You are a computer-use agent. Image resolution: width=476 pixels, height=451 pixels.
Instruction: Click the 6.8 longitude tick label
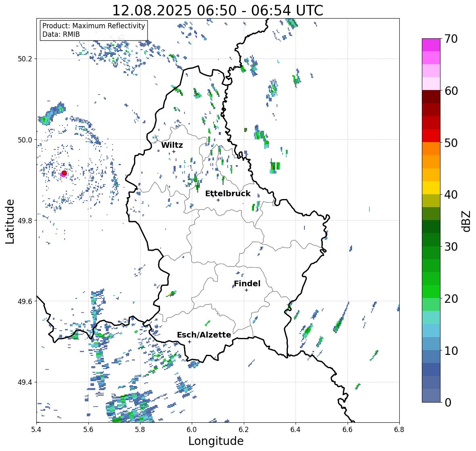[x=399, y=430]
